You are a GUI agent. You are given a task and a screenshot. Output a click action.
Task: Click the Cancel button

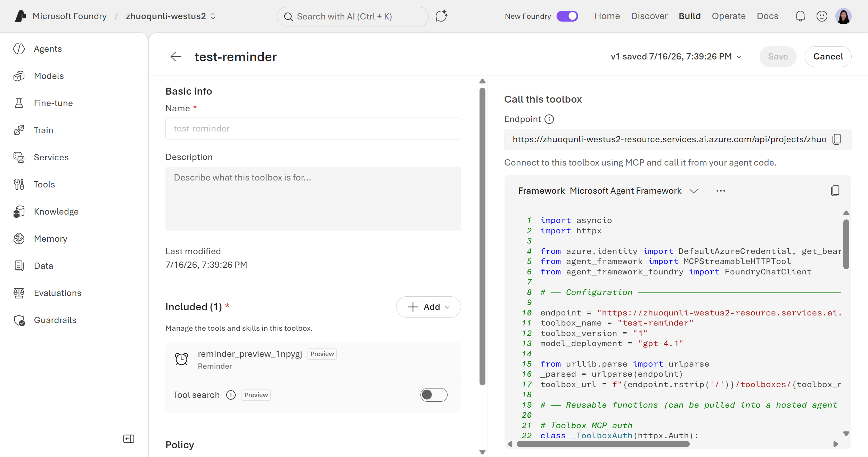(828, 57)
